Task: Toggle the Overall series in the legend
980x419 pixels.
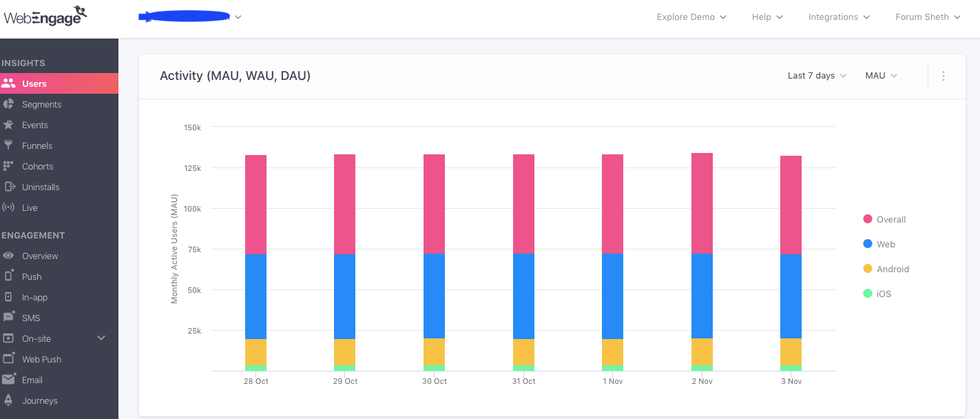Action: click(x=867, y=219)
